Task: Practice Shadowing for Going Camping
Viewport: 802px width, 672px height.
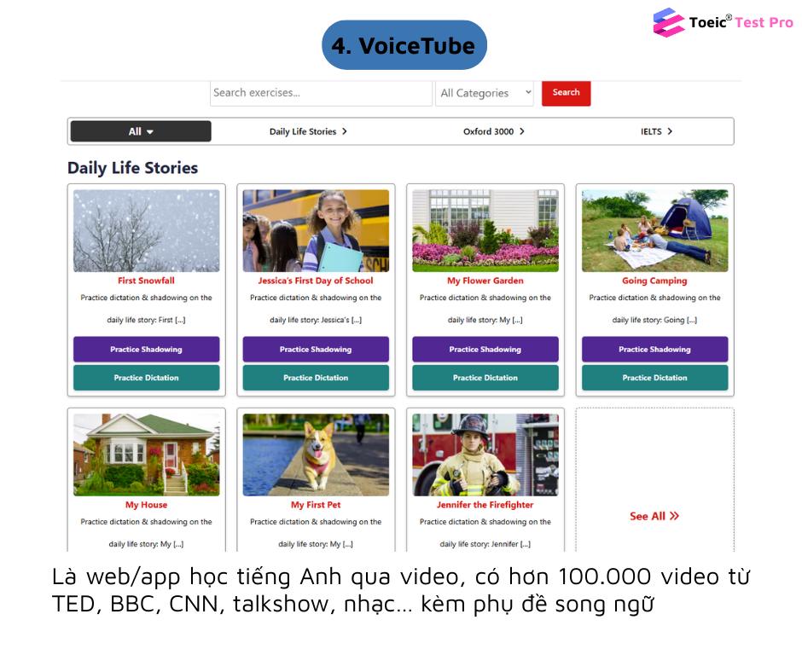Action: point(654,350)
